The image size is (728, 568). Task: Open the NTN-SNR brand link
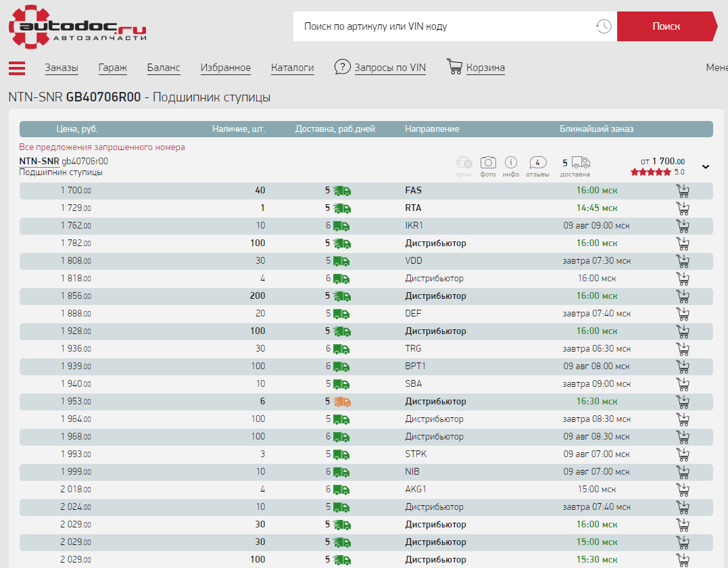[x=39, y=162]
